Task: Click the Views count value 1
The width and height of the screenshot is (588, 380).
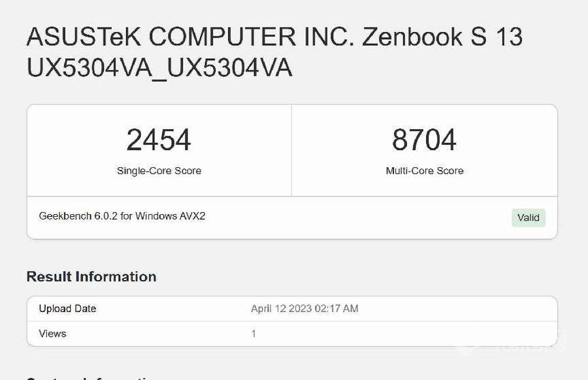Action: point(254,334)
